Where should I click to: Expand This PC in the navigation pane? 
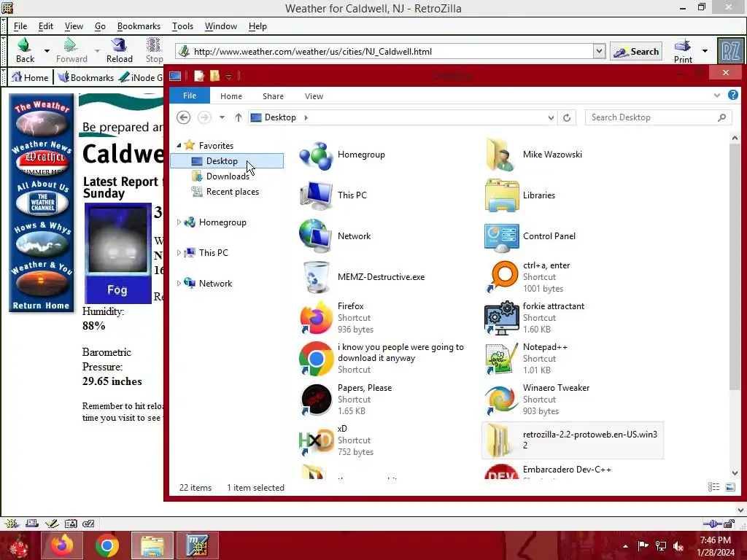point(179,252)
